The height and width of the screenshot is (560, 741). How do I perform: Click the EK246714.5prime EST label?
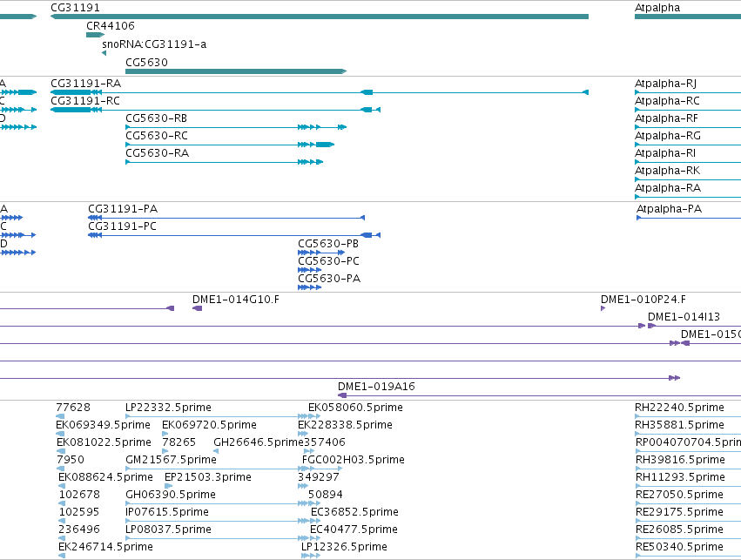(105, 547)
